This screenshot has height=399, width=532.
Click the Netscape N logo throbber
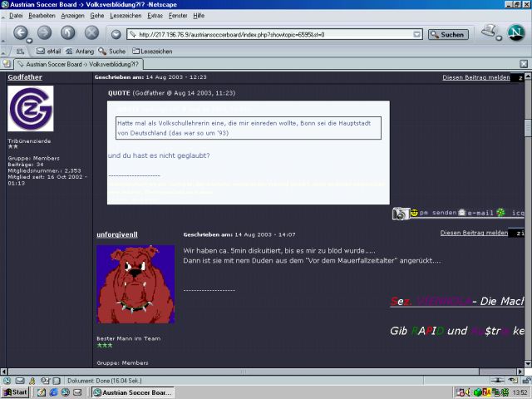(516, 32)
